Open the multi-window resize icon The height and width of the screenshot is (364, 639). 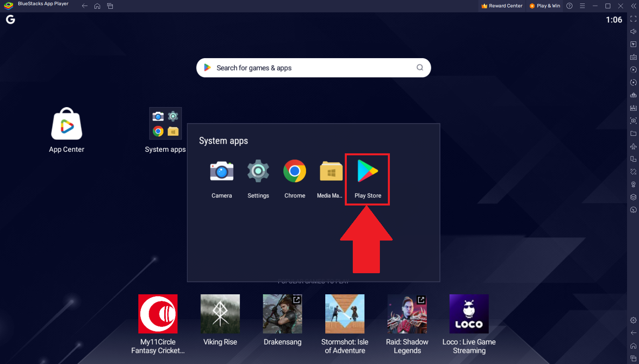[633, 159]
